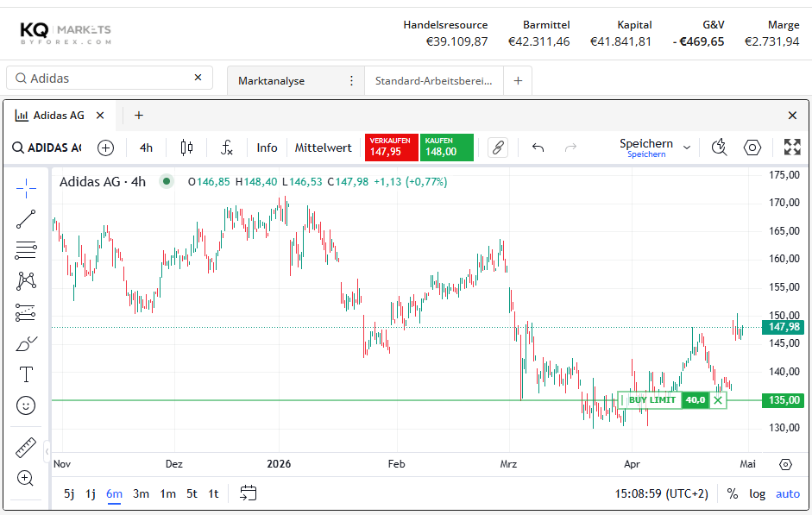The height and width of the screenshot is (515, 812).
Task: Click the red Verkaufen 147,95 button
Action: [392, 148]
